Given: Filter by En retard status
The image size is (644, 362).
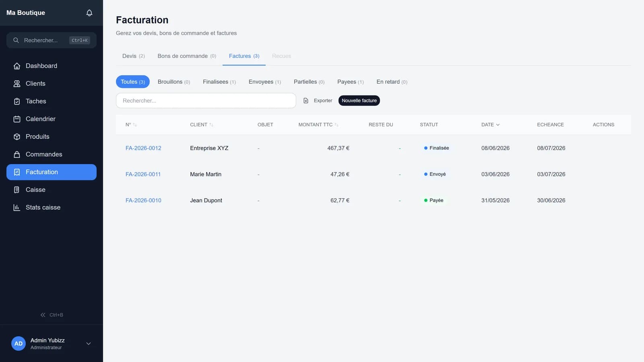Looking at the screenshot, I should [x=392, y=82].
